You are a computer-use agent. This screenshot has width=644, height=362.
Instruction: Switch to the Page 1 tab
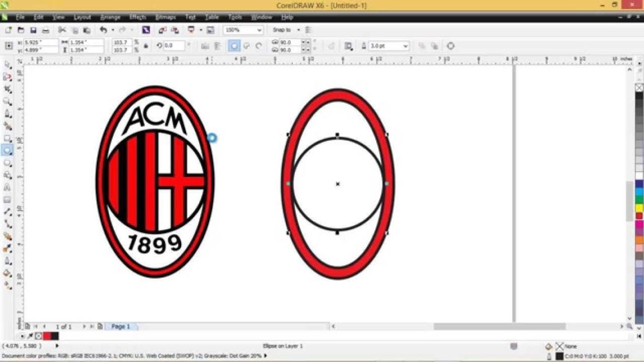[x=121, y=326]
